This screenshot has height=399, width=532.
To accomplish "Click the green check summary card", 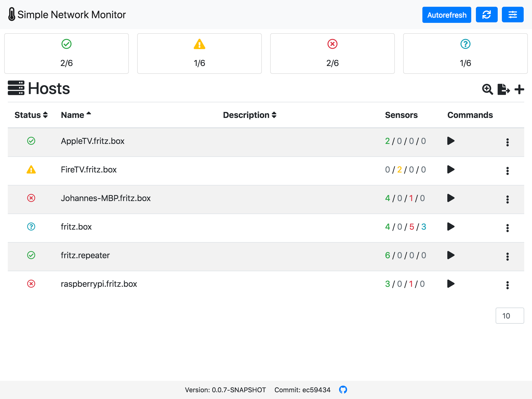I will coord(66,53).
